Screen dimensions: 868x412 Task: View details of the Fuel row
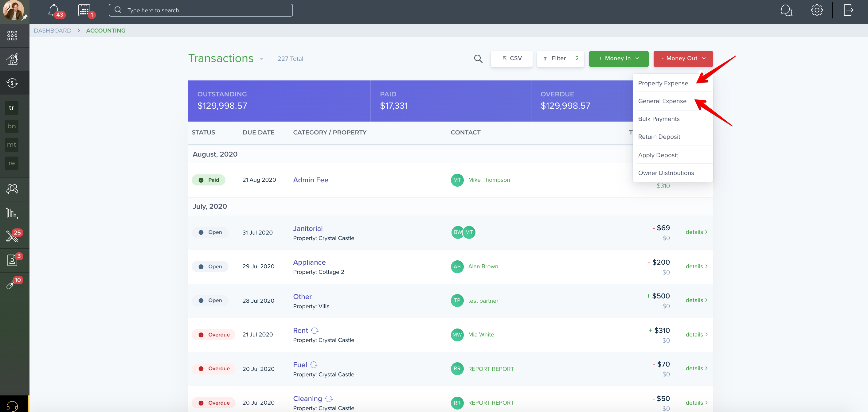coord(696,368)
